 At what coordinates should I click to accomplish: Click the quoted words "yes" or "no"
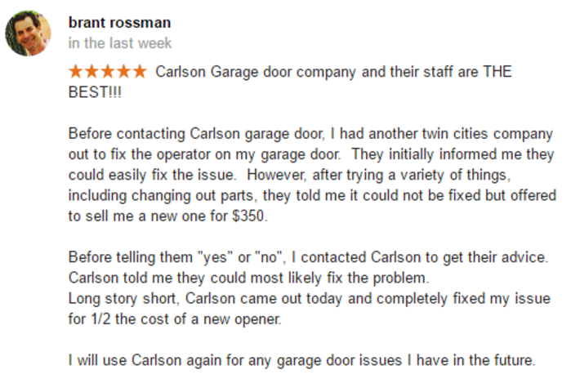(248, 257)
